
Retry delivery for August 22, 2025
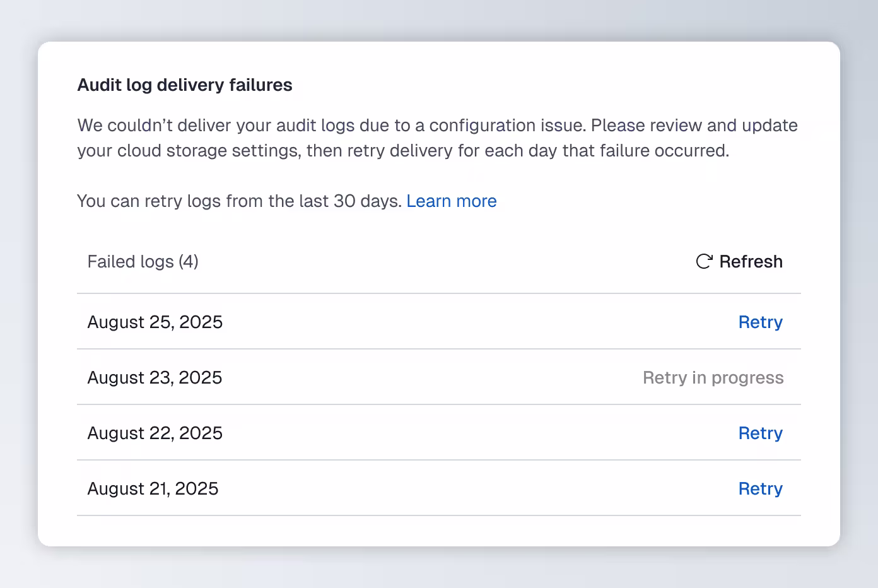pyautogui.click(x=760, y=433)
